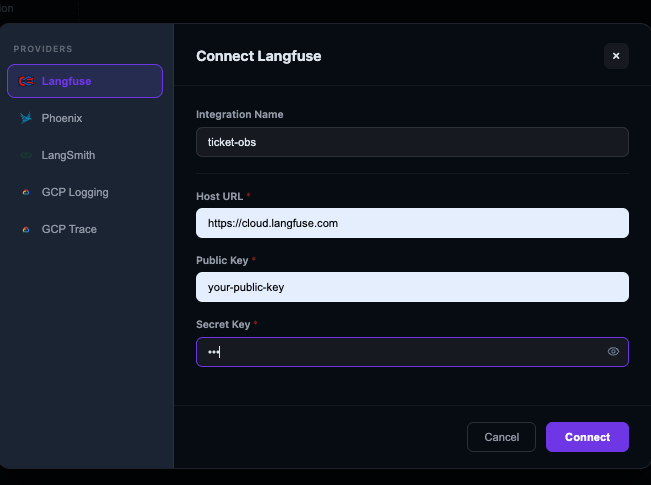
Task: Click the "PROVIDERS" sidebar heading
Action: pyautogui.click(x=43, y=49)
